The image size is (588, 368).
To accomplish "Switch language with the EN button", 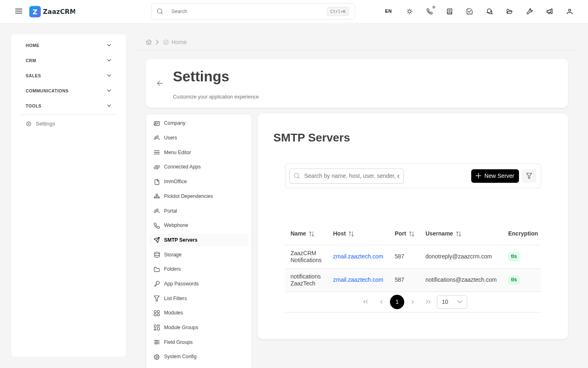I will tap(388, 11).
